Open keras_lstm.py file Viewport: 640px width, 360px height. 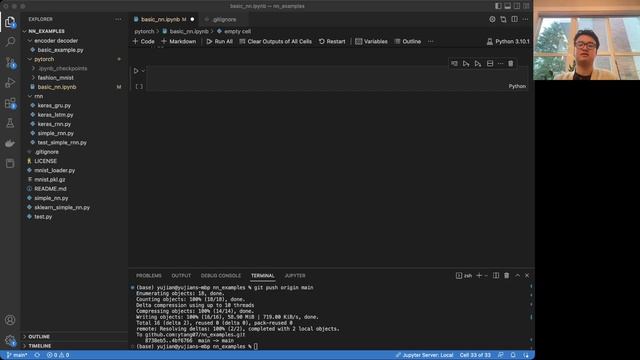pos(56,115)
